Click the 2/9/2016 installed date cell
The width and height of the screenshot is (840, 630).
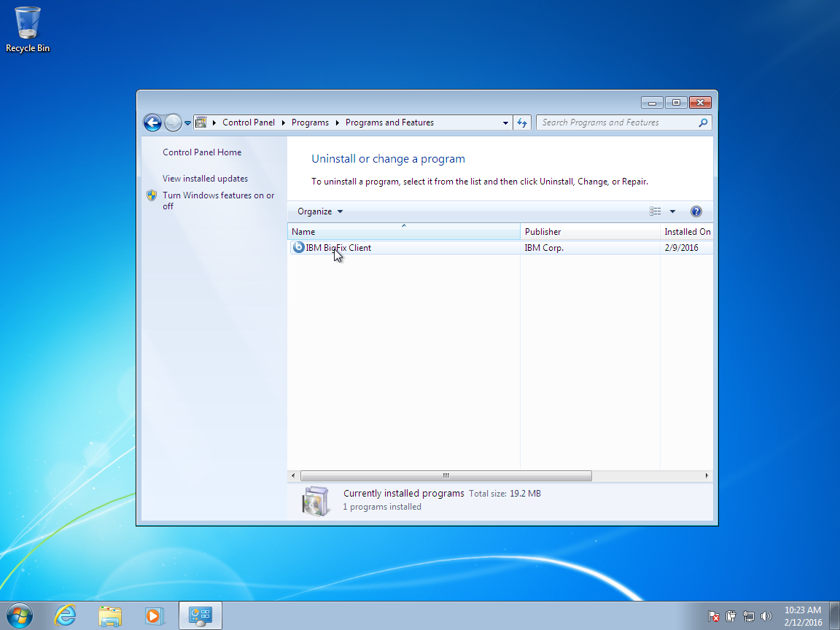[x=681, y=247]
